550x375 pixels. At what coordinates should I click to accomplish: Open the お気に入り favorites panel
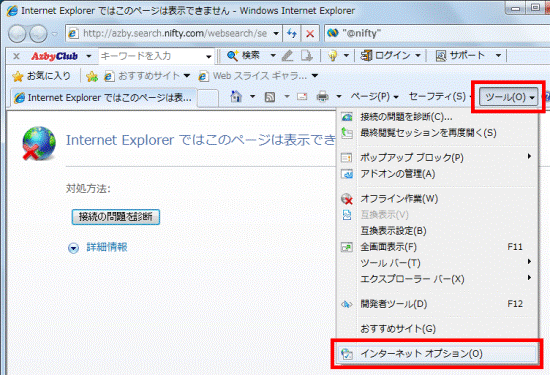pos(41,76)
